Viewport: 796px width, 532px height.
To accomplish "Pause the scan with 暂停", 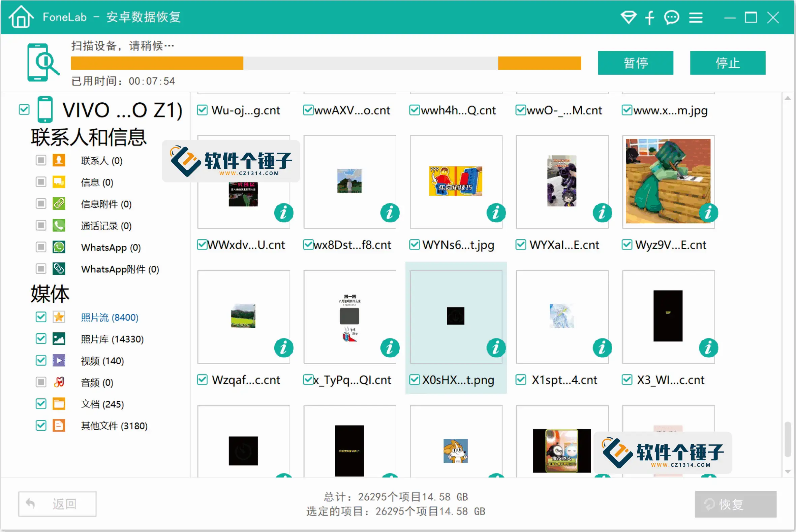I will [635, 63].
